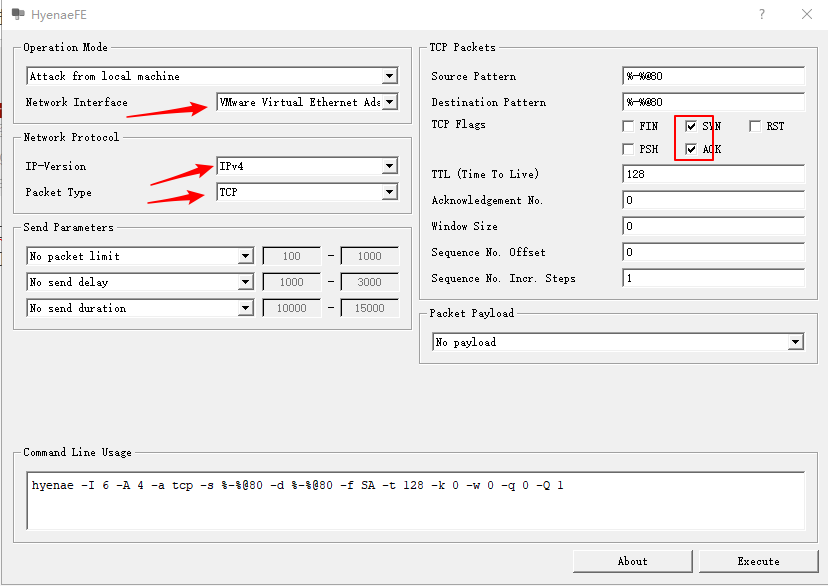Click the Destination Pattern field
Screen dimensions: 828x586
click(713, 102)
